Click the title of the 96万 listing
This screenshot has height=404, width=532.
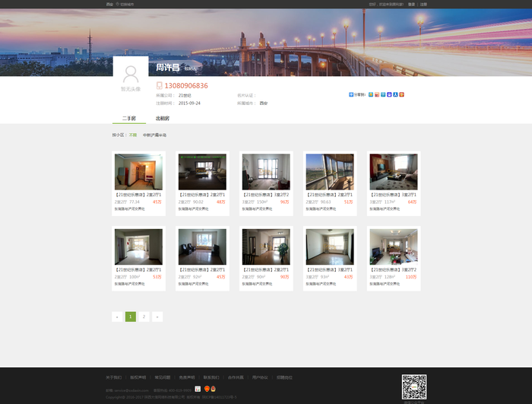click(266, 195)
